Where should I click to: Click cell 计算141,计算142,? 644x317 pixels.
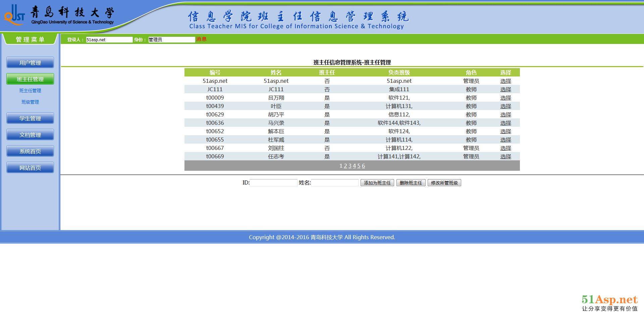click(399, 157)
